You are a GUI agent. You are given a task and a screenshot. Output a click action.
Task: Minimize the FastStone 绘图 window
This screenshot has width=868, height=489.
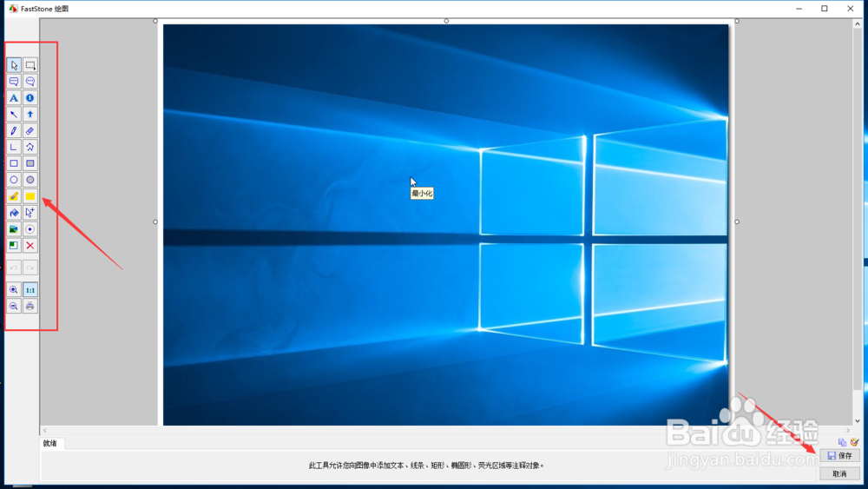[x=799, y=9]
